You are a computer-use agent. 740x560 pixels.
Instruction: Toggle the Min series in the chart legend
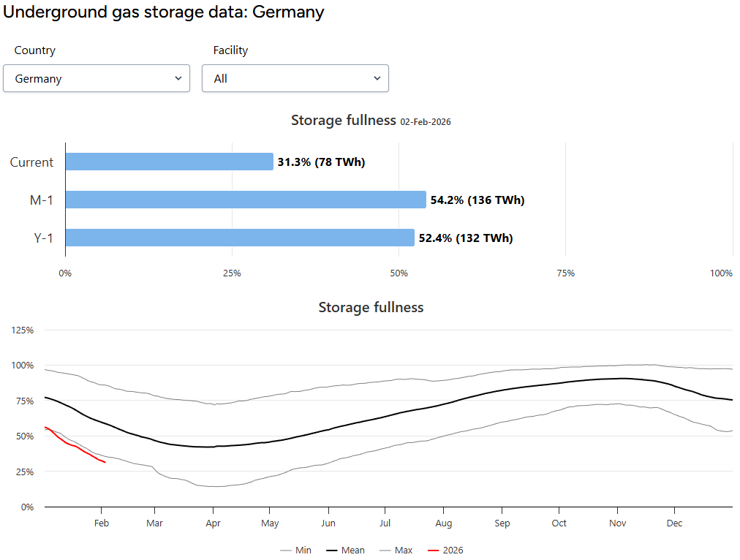pos(295,550)
